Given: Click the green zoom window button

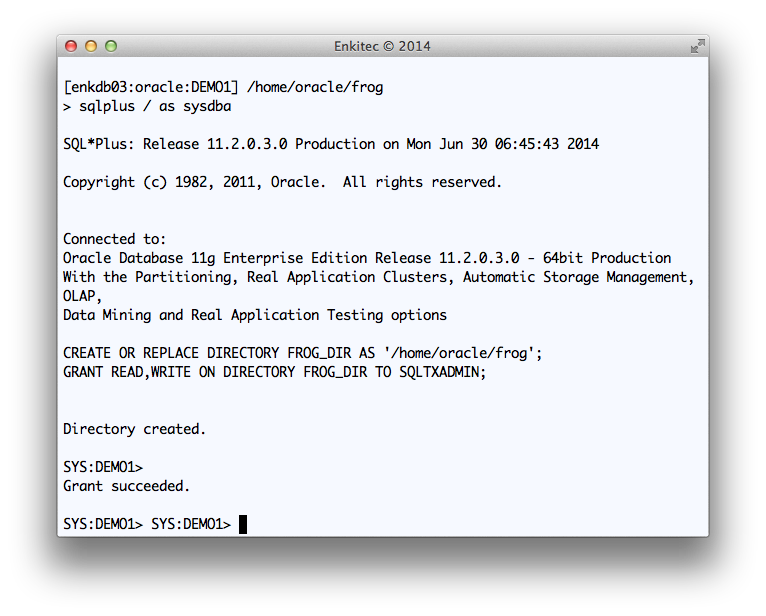Looking at the screenshot, I should tap(111, 46).
